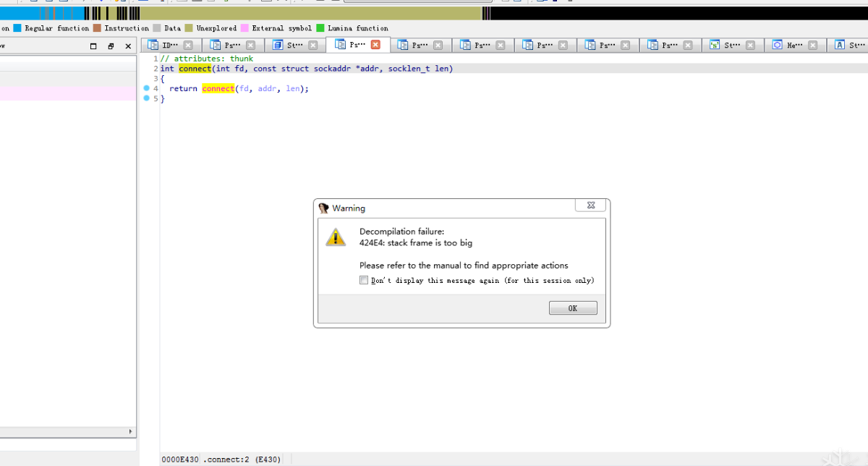Click the float button of the left panel
The height and width of the screenshot is (466, 868).
tap(93, 46)
